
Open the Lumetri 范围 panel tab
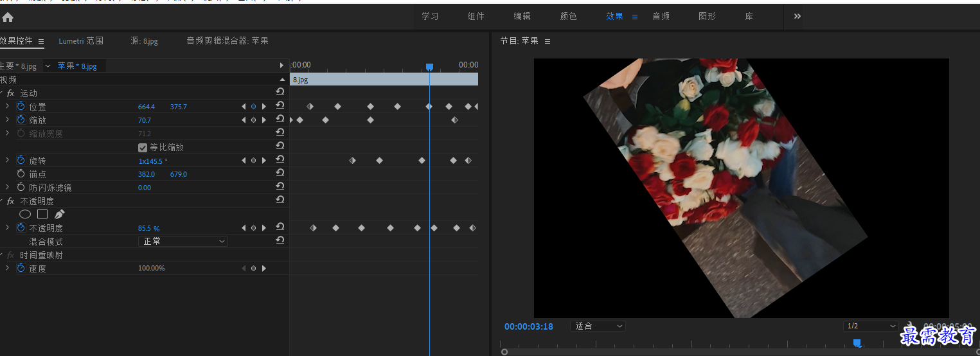(81, 41)
